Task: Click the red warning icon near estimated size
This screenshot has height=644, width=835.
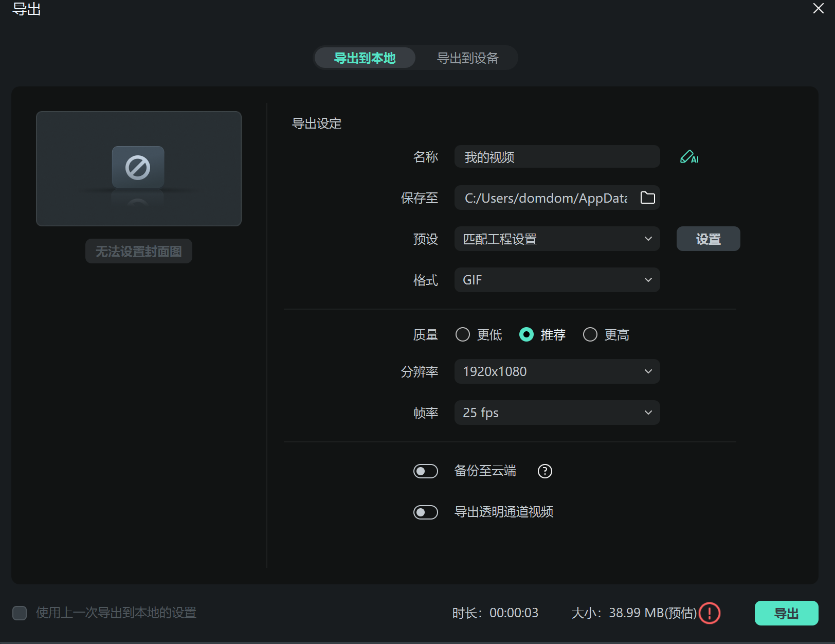Action: click(710, 613)
